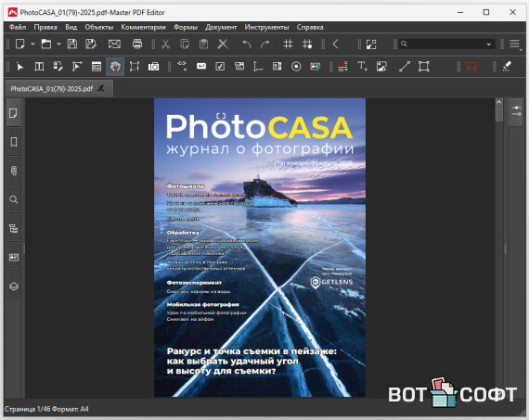Open the Файл menu
Image resolution: width=529 pixels, height=420 pixels.
(x=18, y=27)
